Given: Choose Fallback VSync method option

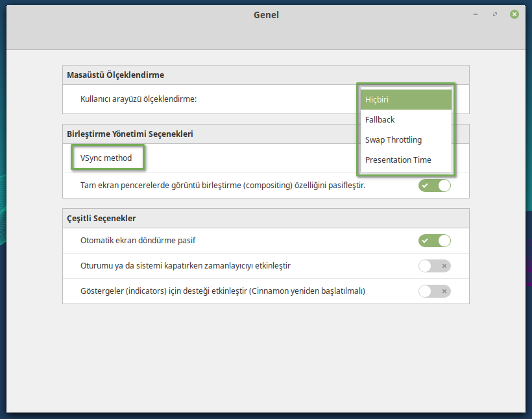Looking at the screenshot, I should (405, 120).
